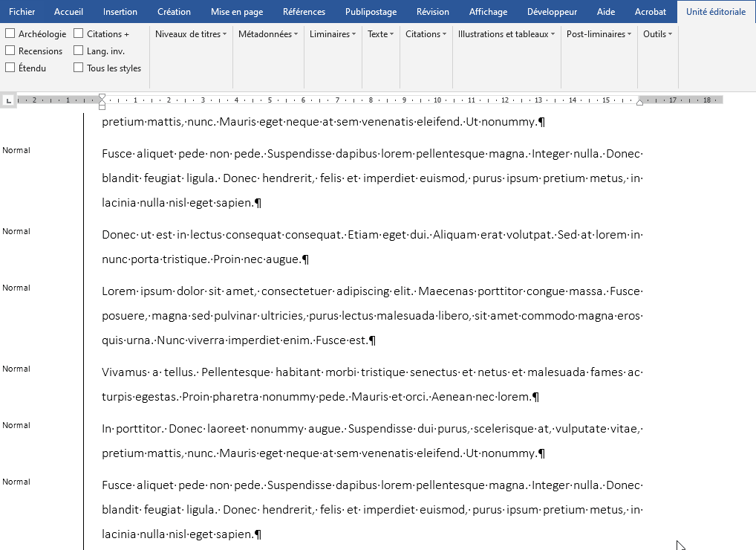Select the Création tab
756x550 pixels.
click(174, 12)
